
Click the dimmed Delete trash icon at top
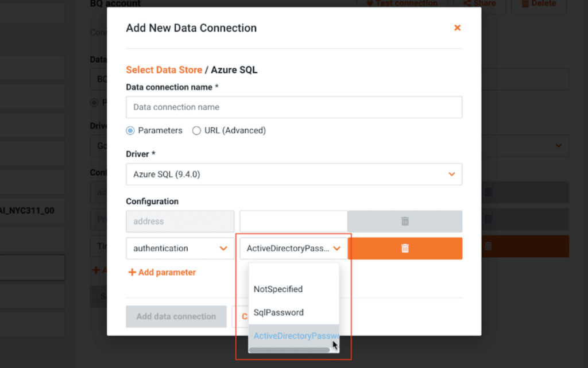point(525,3)
